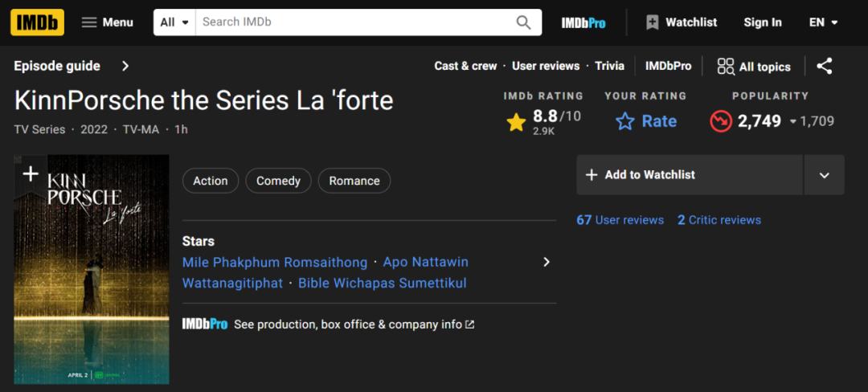Add poster to watchlist with plus ribbon
Image resolution: width=868 pixels, height=392 pixels.
(x=31, y=174)
